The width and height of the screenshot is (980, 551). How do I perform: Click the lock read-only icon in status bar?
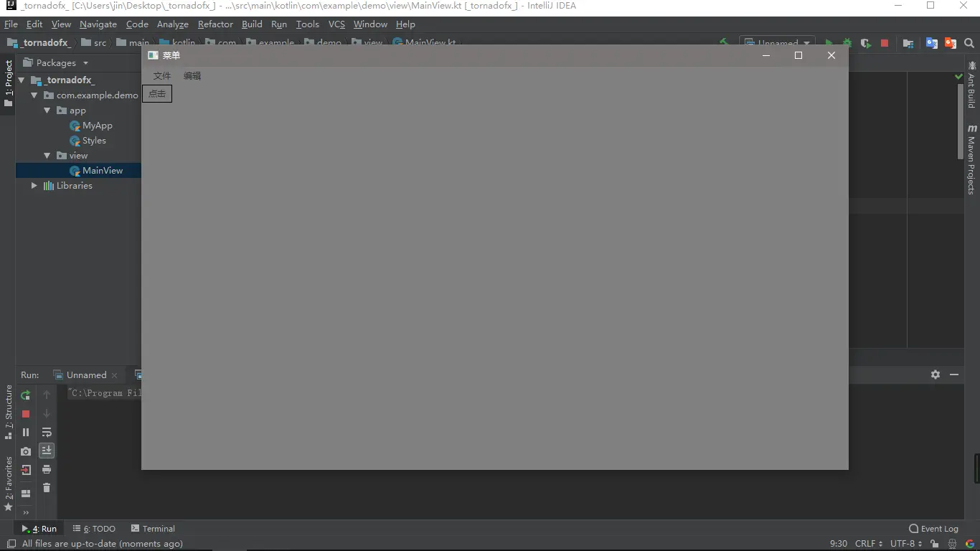click(934, 544)
